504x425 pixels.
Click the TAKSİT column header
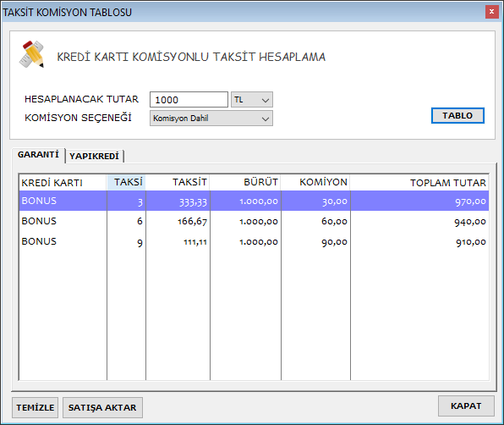click(178, 182)
